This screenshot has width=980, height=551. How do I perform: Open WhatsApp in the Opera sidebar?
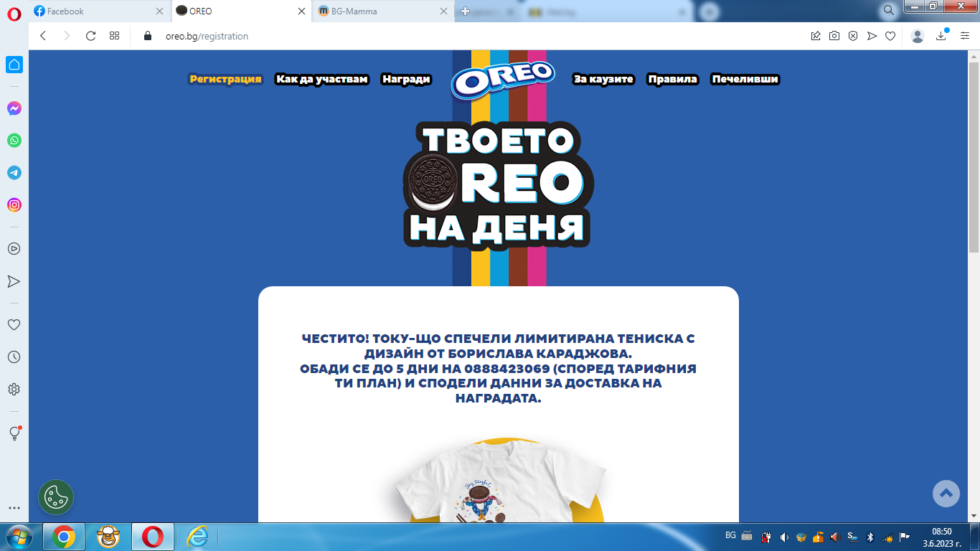pos(14,141)
